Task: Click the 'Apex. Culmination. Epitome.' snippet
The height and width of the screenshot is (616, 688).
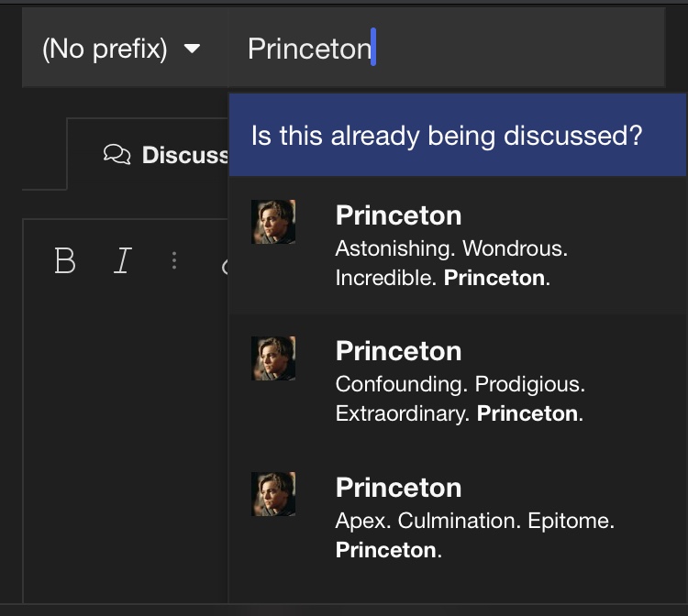Action: [475, 535]
